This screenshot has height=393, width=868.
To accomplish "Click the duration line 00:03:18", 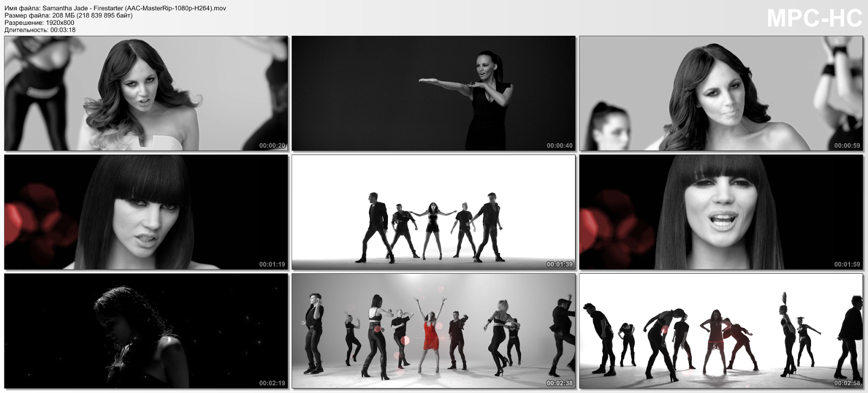I will tap(40, 30).
